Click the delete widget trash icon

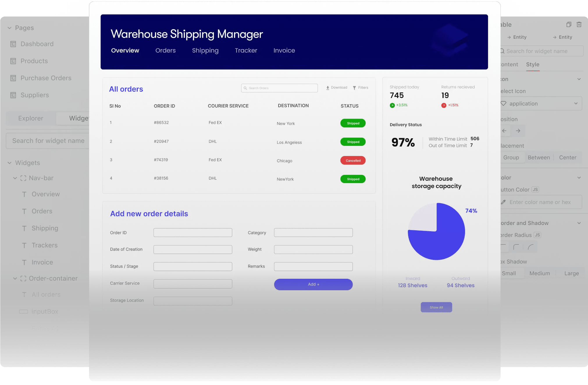579,24
